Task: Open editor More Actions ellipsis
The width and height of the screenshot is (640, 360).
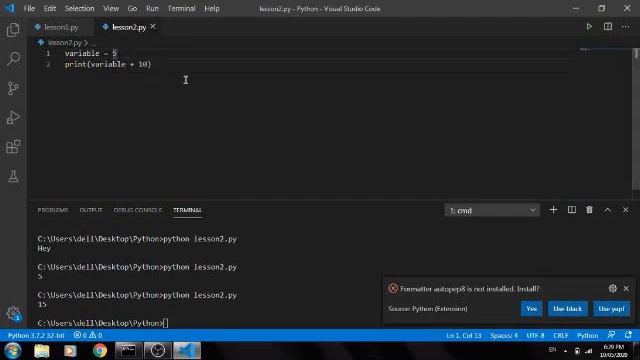Action: point(626,27)
